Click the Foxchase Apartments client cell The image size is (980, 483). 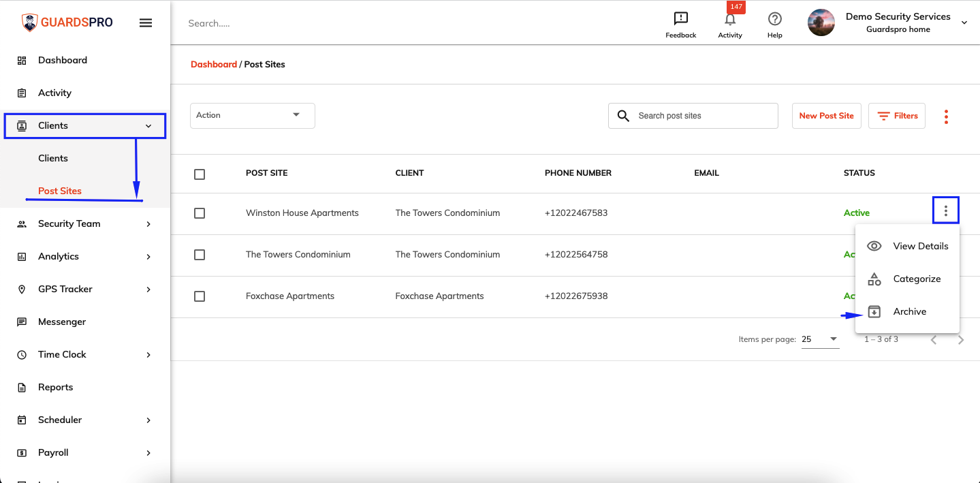440,296
